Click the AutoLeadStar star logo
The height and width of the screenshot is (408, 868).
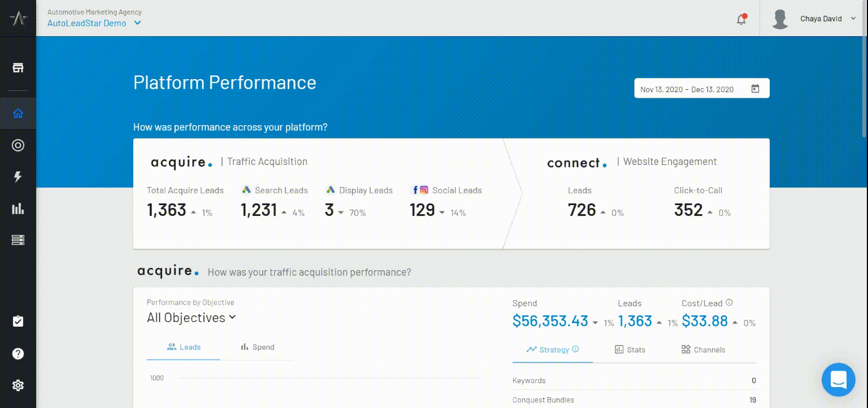(x=18, y=19)
